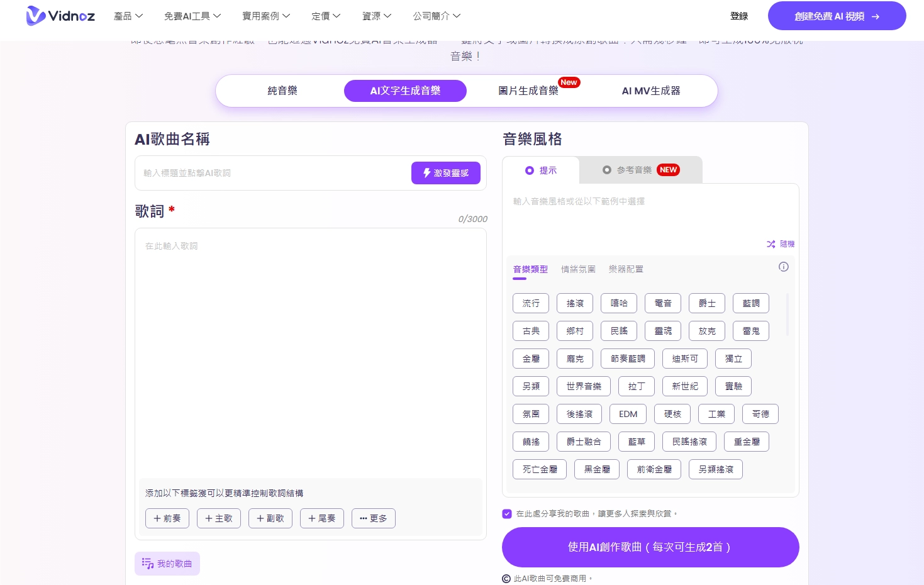
Task: Click the info icon beside style tabs
Action: point(783,267)
